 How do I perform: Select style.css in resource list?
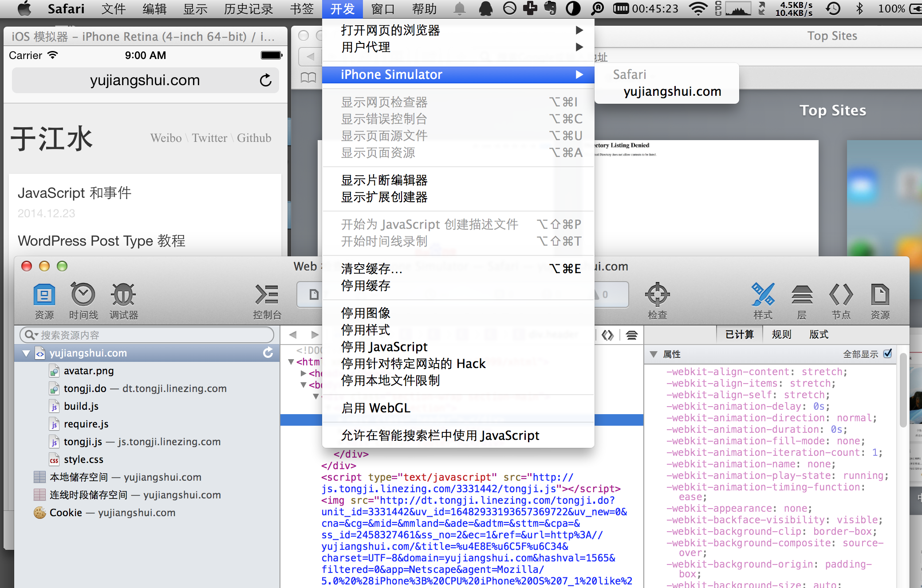pyautogui.click(x=147, y=459)
